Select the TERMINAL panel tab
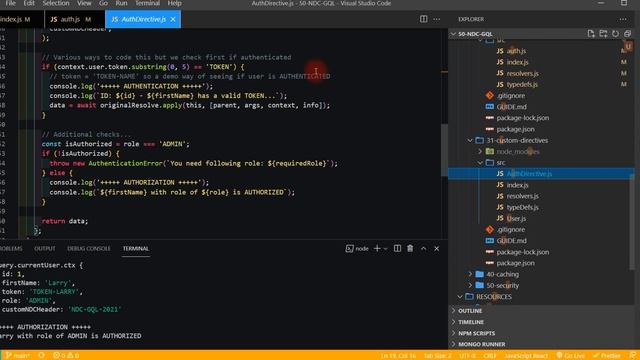The width and height of the screenshot is (640, 360). coord(136,248)
